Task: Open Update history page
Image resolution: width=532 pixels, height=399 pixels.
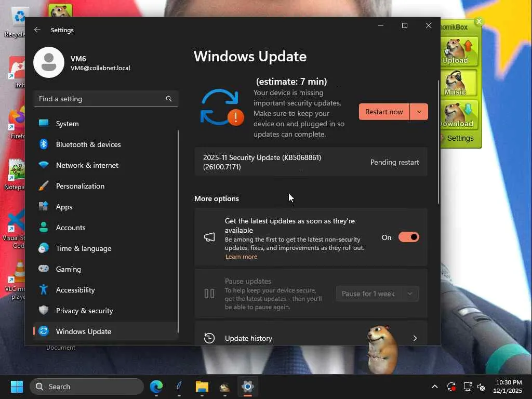Action: 311,334
